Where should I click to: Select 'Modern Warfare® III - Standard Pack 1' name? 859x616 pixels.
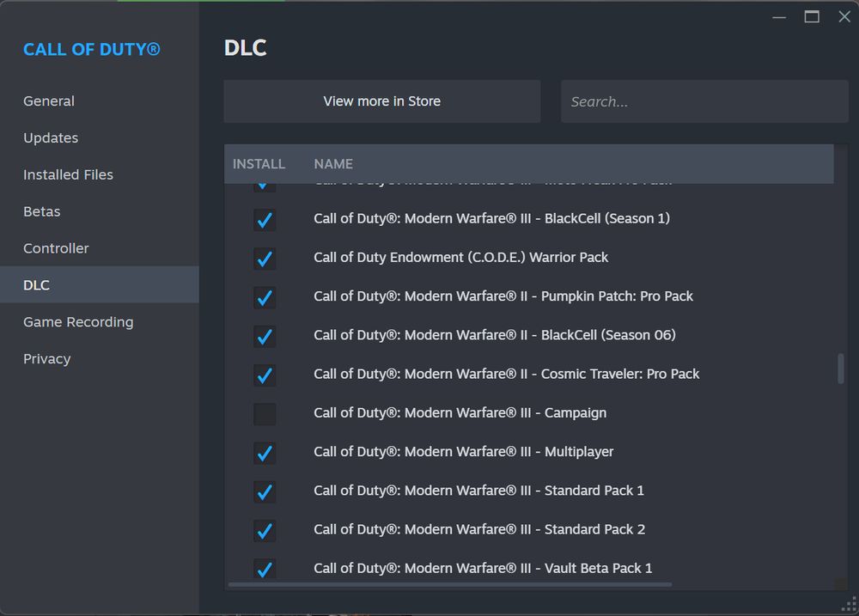coord(478,491)
